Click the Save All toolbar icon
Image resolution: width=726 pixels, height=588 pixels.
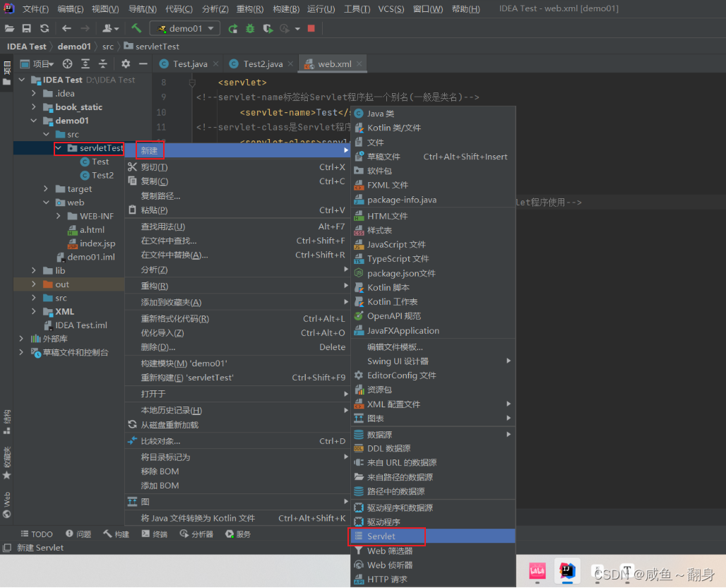click(x=27, y=29)
